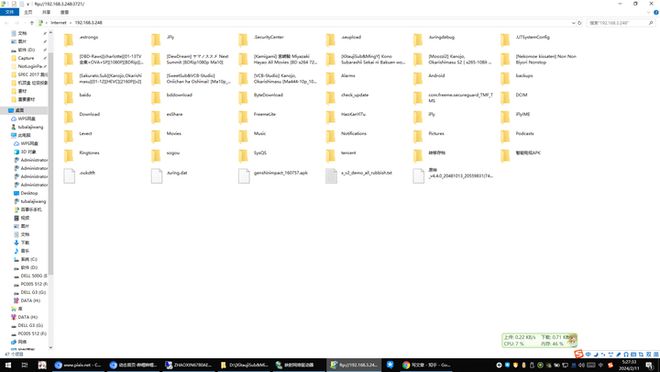Screen dimensions: 660x372
Task: Select Desktop in the navigation tree
Action: (x=26, y=193)
